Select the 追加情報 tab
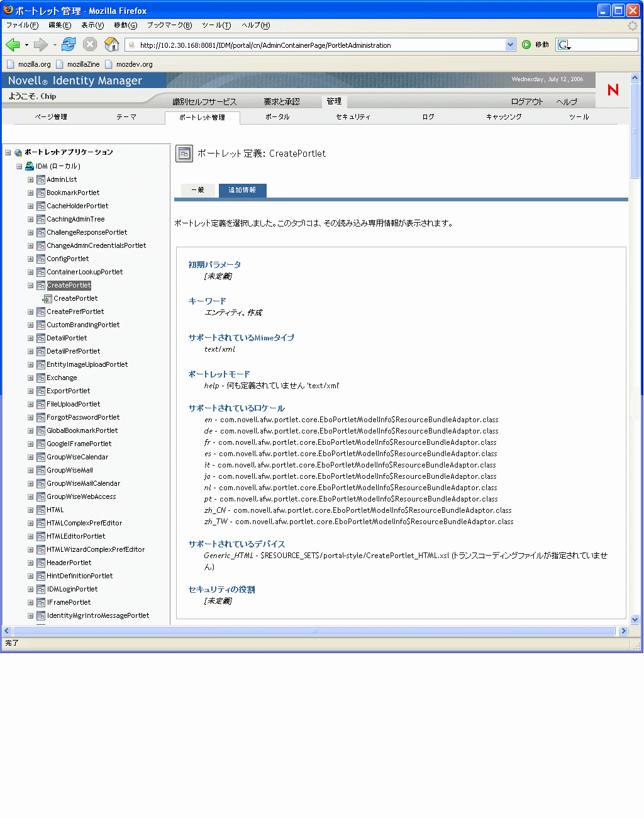Image resolution: width=644 pixels, height=818 pixels. coord(242,190)
